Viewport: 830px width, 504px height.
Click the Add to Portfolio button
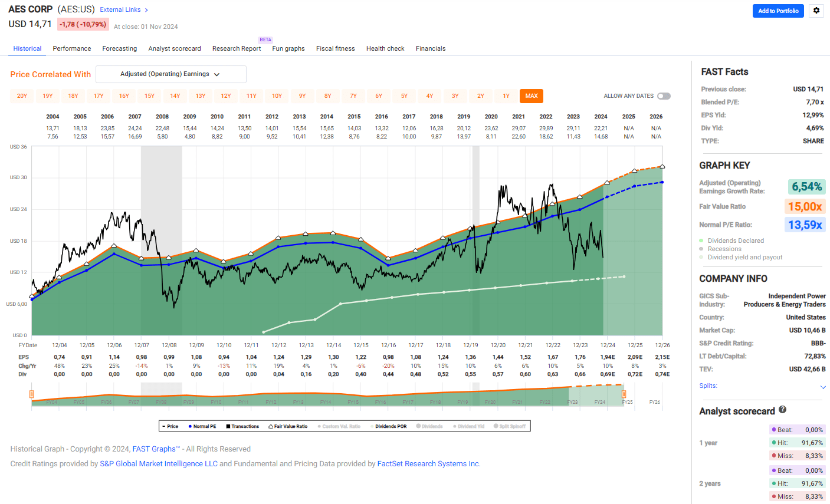click(778, 11)
